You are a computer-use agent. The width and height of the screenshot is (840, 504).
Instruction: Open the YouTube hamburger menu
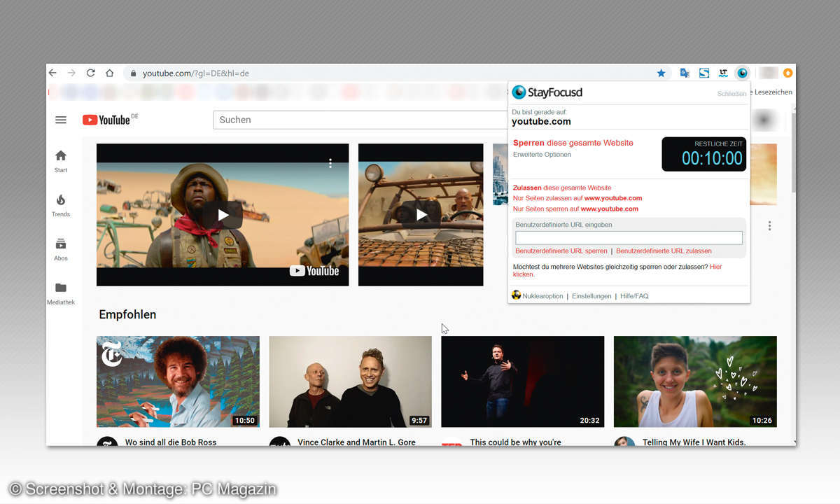(x=61, y=120)
